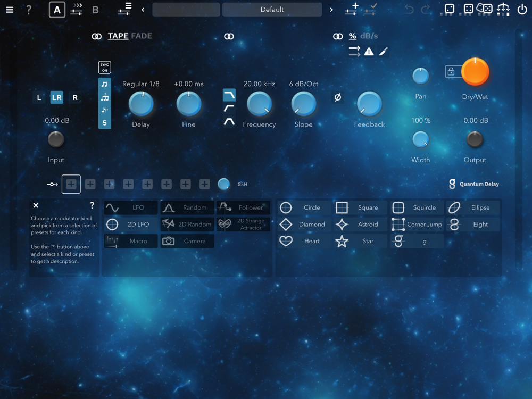Open the Default preset name field
Viewport: 532px width, 399px height.
pos(272,10)
